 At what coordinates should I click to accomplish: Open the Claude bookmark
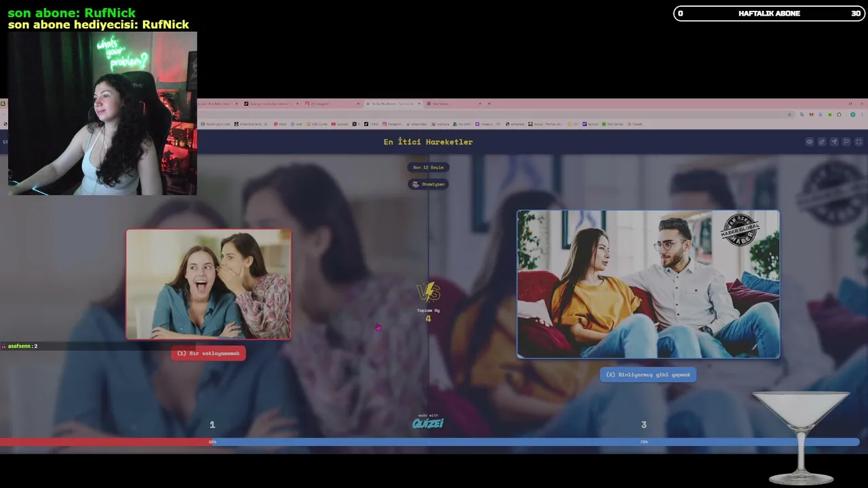click(x=635, y=124)
